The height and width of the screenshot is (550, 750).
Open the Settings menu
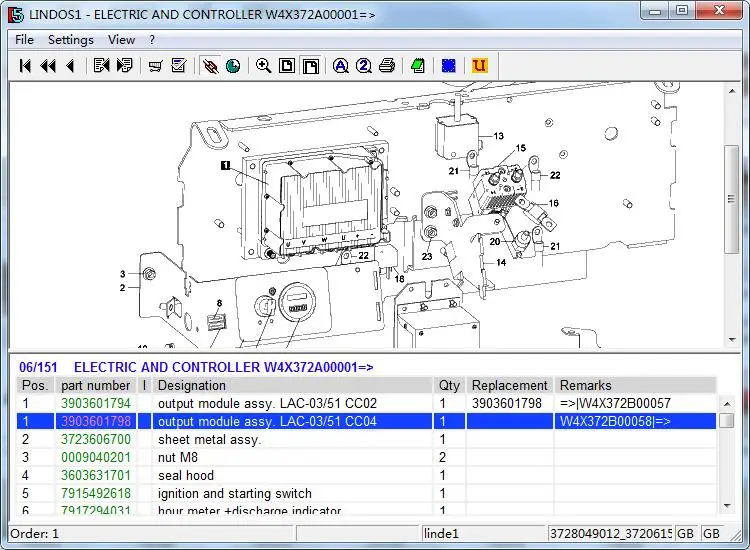pyautogui.click(x=71, y=40)
